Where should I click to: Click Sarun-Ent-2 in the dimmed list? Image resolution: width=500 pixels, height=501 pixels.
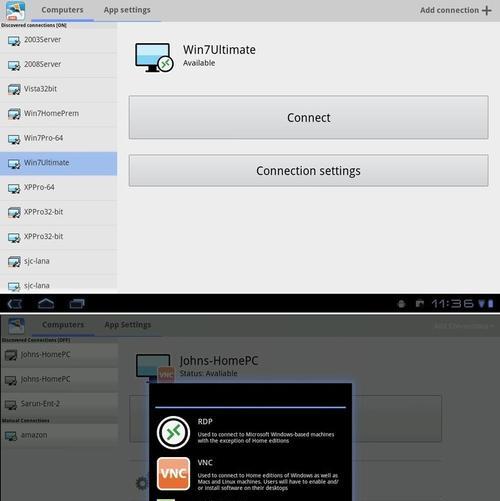pyautogui.click(x=59, y=404)
